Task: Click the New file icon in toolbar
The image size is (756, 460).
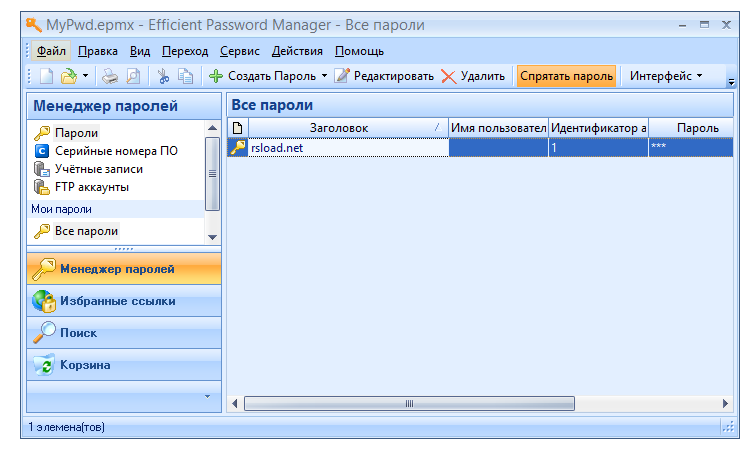Action: (46, 76)
